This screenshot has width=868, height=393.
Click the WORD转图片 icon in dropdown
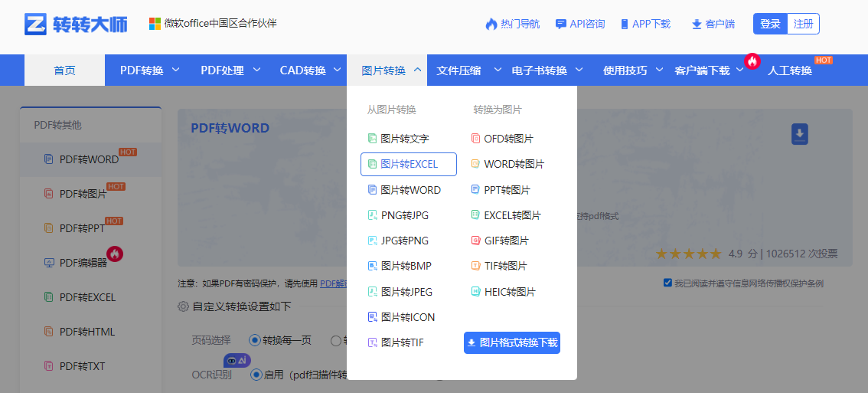[475, 164]
